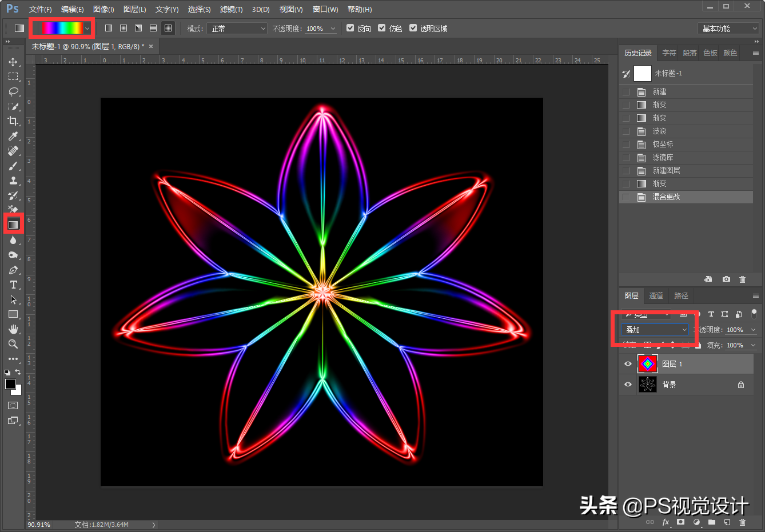Create a new layer from Layers panel

point(727,522)
